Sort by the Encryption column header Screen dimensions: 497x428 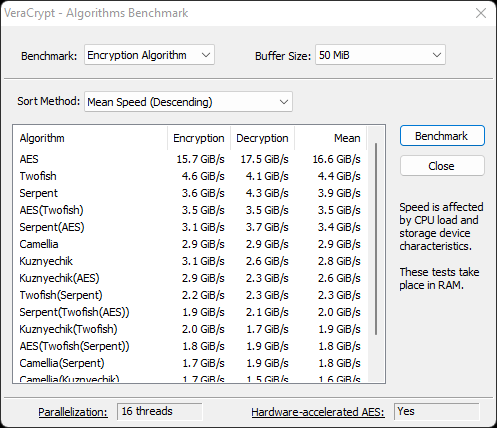click(x=199, y=138)
